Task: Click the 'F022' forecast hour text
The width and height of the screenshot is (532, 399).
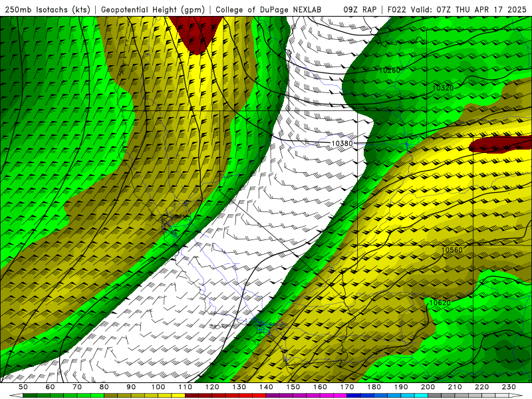Action: (x=397, y=10)
